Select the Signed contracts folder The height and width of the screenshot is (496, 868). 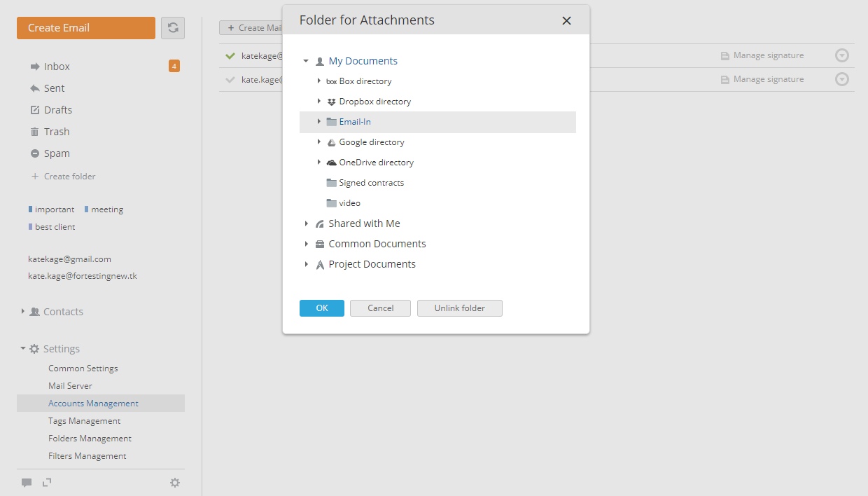[371, 183]
